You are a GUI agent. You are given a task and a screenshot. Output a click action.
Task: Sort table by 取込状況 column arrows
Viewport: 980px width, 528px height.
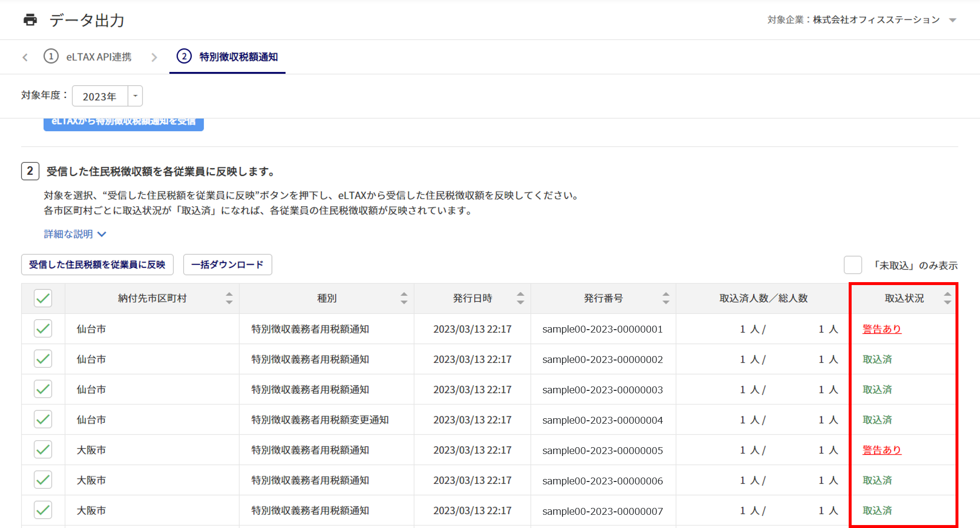pos(947,298)
